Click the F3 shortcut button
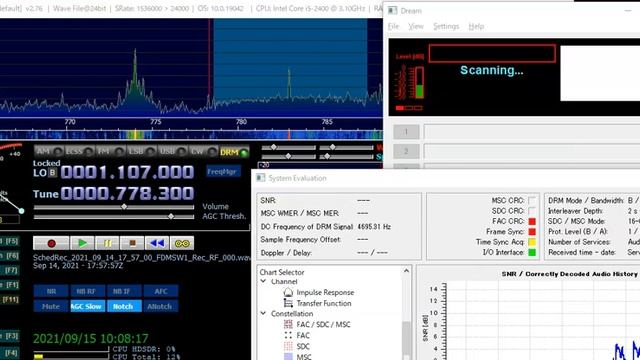Screen dimensions: 640x360 [10, 336]
